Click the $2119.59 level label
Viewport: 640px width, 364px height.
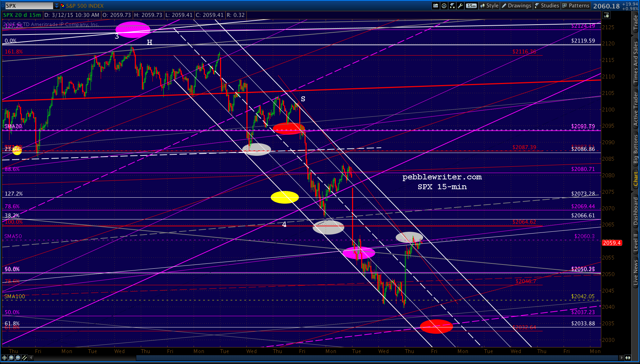pyautogui.click(x=583, y=41)
